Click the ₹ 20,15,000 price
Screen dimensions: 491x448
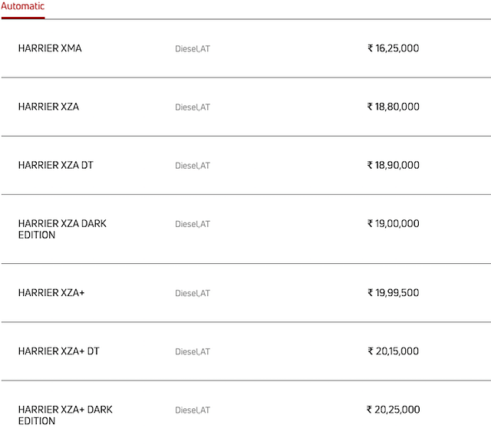click(394, 351)
